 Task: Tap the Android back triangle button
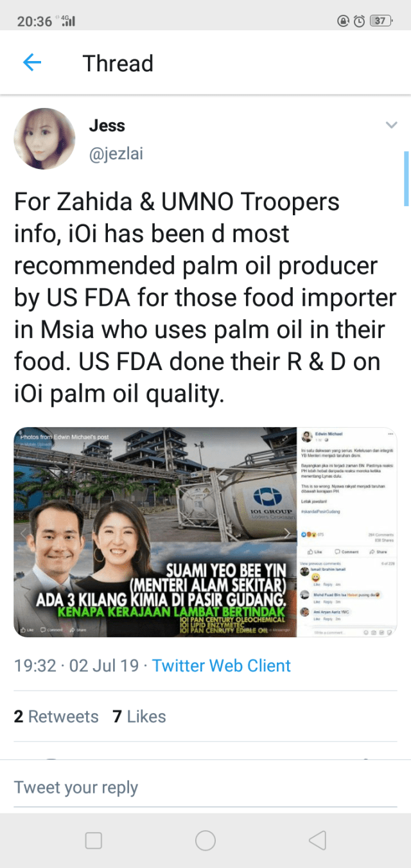click(317, 840)
